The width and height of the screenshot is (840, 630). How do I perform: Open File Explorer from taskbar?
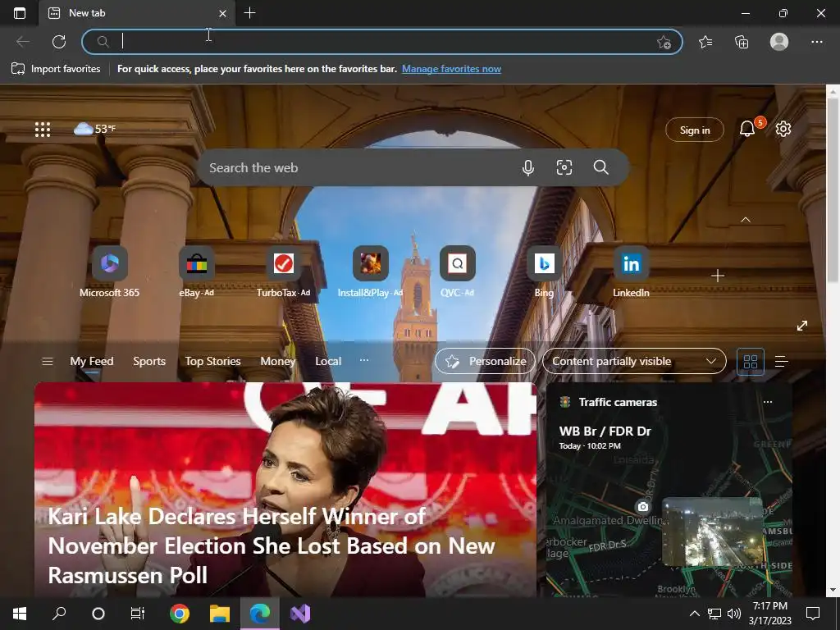pyautogui.click(x=220, y=614)
